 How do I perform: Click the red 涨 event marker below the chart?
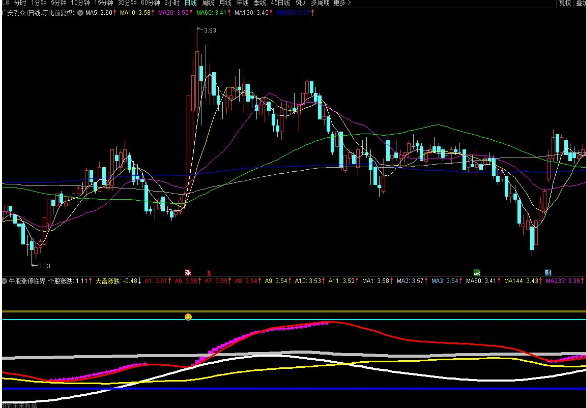(188, 272)
